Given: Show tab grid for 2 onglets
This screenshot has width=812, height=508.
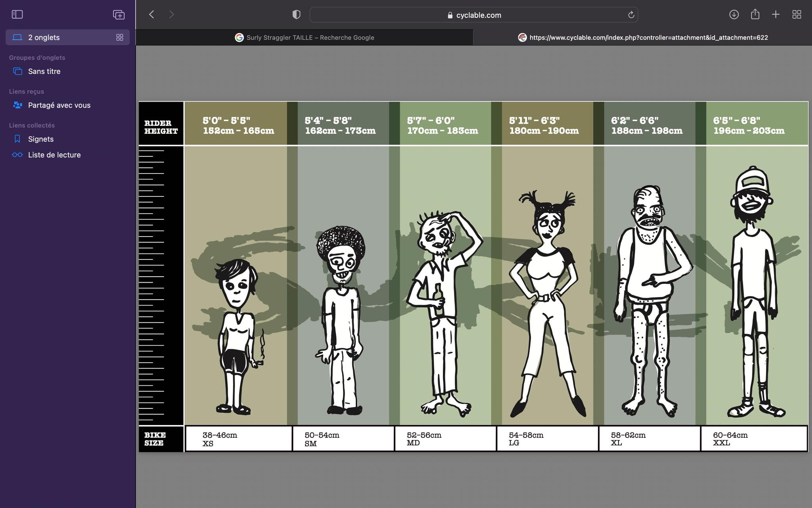Looking at the screenshot, I should pyautogui.click(x=119, y=37).
